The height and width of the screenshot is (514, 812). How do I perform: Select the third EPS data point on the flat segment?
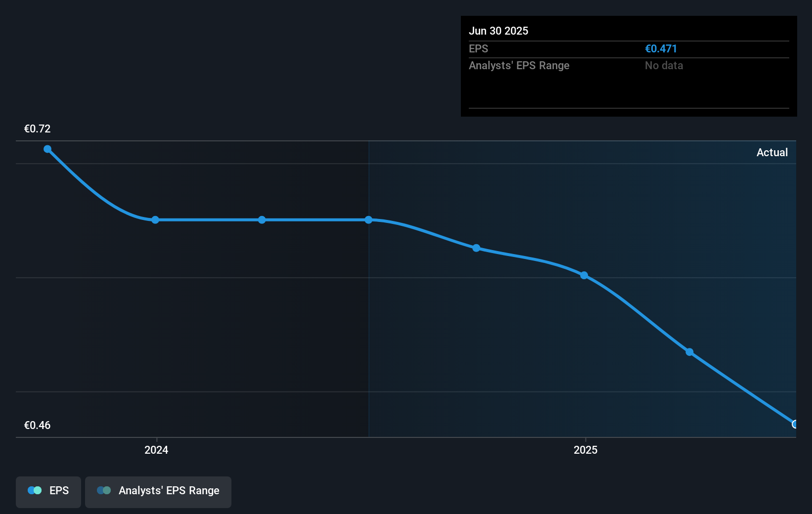262,220
